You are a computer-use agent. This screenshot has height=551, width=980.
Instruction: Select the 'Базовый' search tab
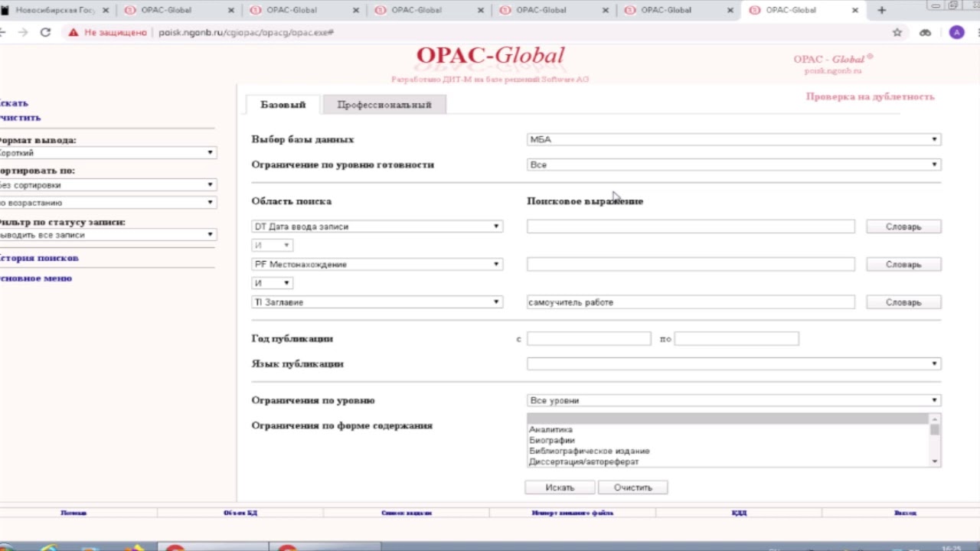click(x=283, y=105)
